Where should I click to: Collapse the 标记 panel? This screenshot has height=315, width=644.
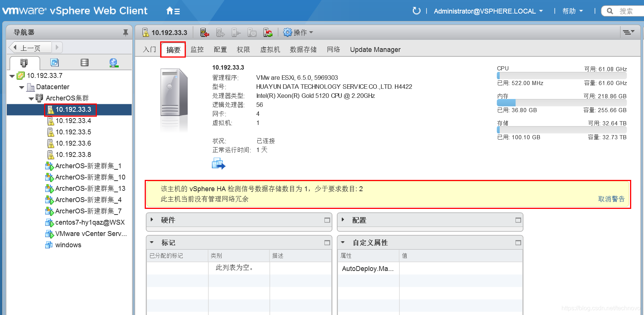pos(152,243)
